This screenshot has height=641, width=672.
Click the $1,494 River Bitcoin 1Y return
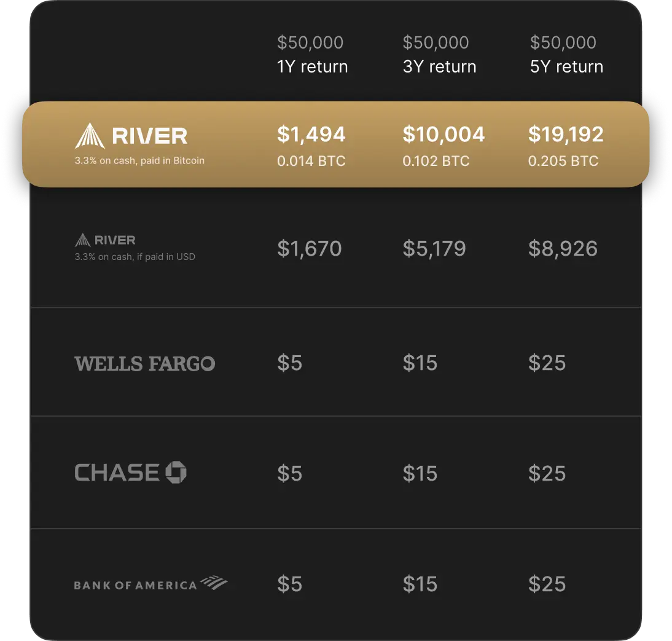pyautogui.click(x=311, y=135)
